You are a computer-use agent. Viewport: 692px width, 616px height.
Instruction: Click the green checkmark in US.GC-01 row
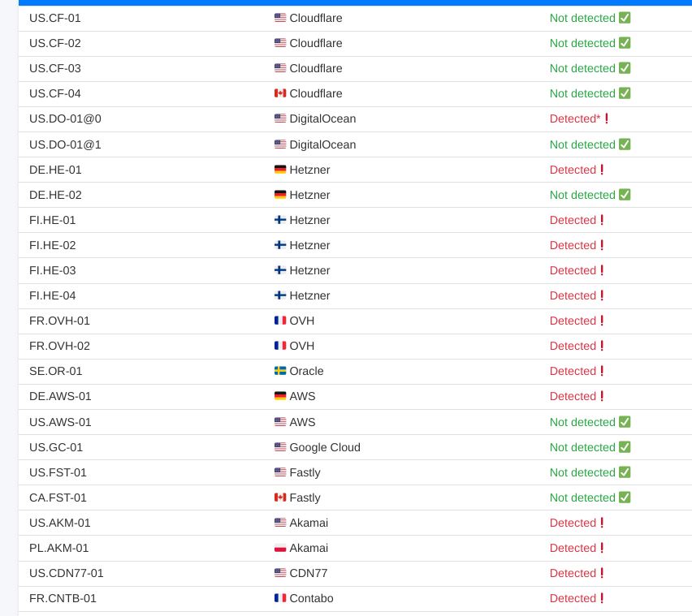tap(625, 447)
